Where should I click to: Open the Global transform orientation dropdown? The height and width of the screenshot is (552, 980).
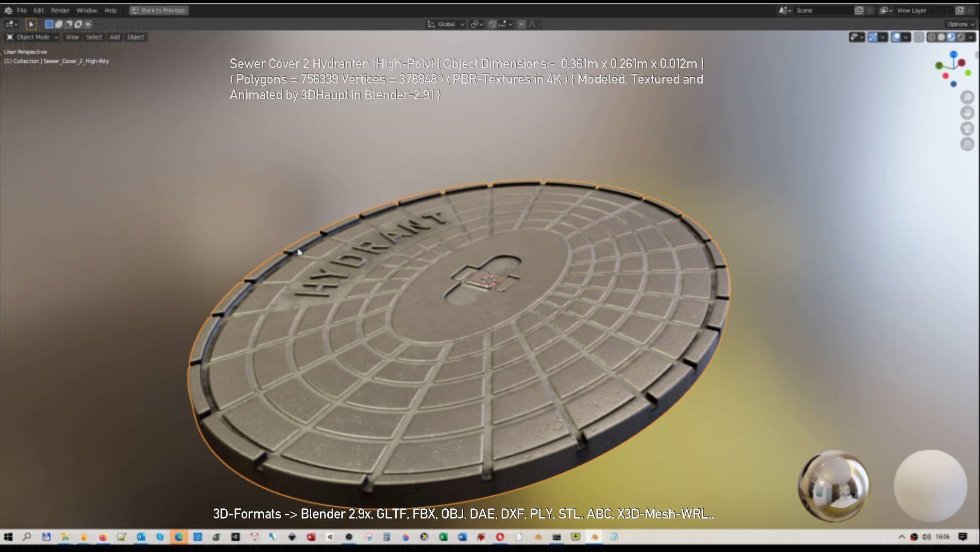pos(446,24)
